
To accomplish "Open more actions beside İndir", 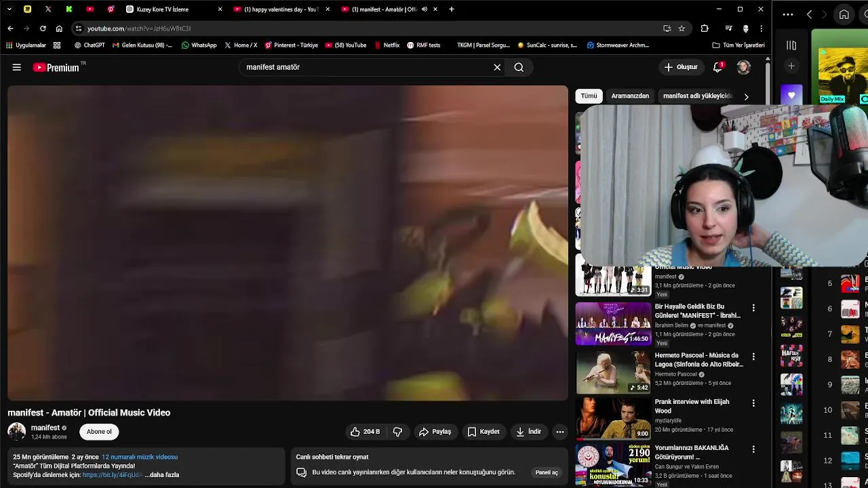I will coord(560,432).
